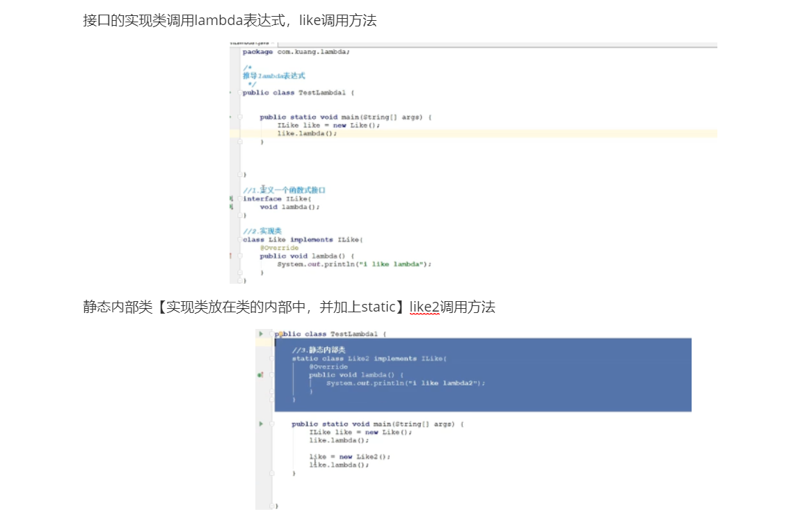Collapse fold marker at 'class Like implements ILike'

tap(240, 239)
